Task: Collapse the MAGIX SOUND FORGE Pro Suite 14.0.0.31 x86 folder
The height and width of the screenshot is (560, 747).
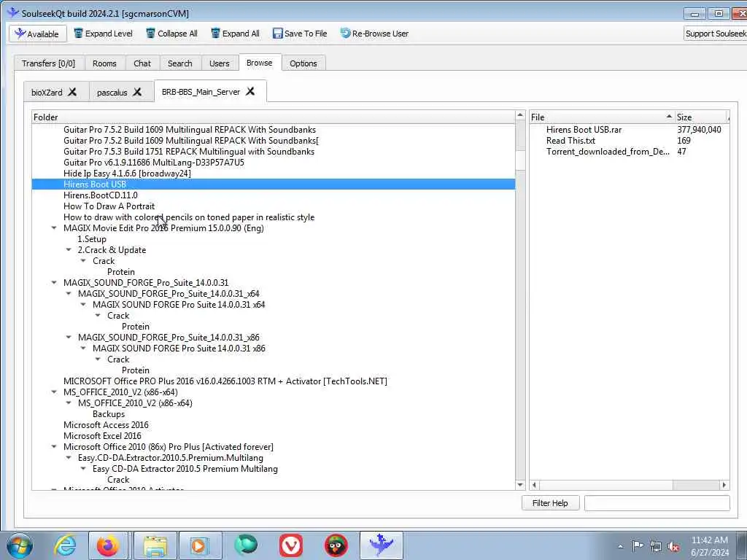Action: pos(83,349)
